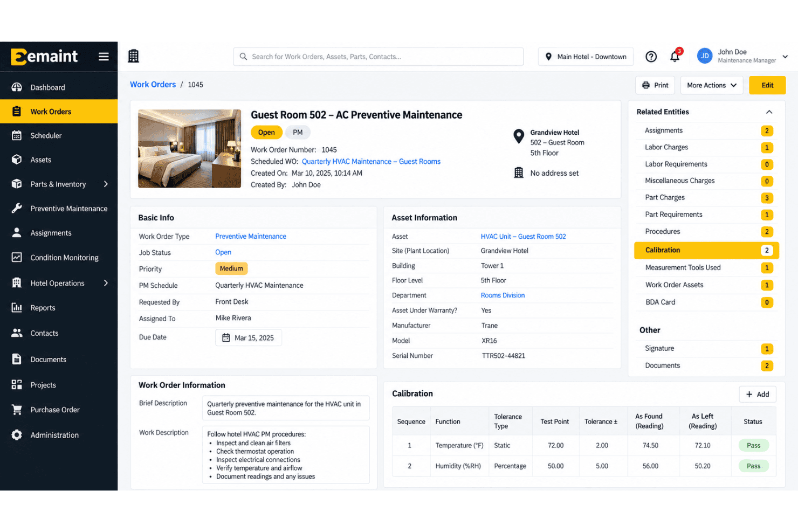Open Main Hotel - Downtown location selector
This screenshot has width=798, height=532.
click(586, 57)
